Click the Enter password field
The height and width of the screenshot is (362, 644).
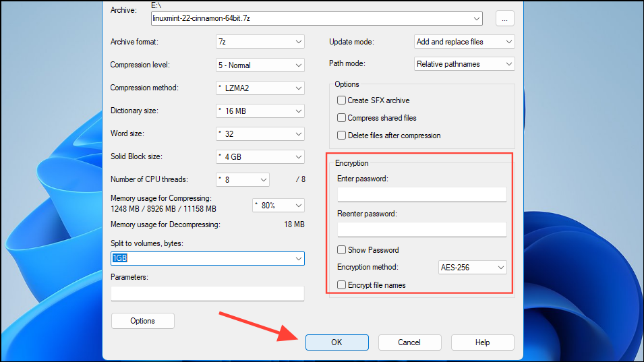click(x=422, y=195)
